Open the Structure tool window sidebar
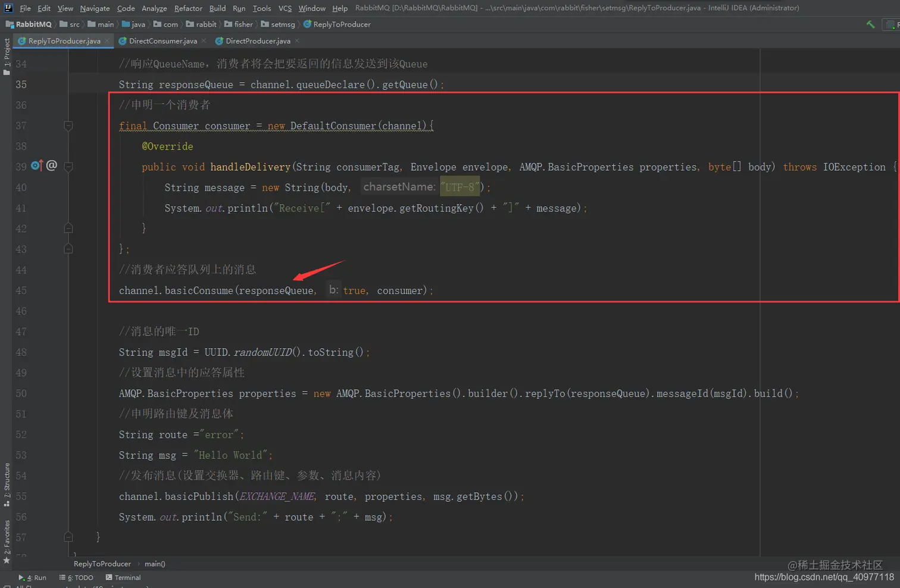900x588 pixels. 7,484
